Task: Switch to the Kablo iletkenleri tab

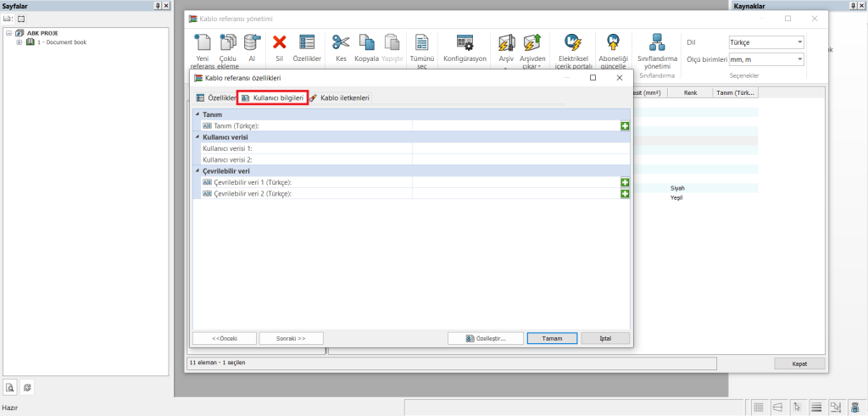Action: (x=339, y=98)
